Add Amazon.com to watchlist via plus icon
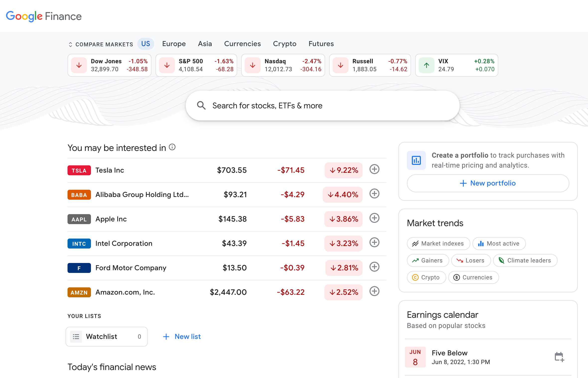The height and width of the screenshot is (378, 588). [x=374, y=292]
